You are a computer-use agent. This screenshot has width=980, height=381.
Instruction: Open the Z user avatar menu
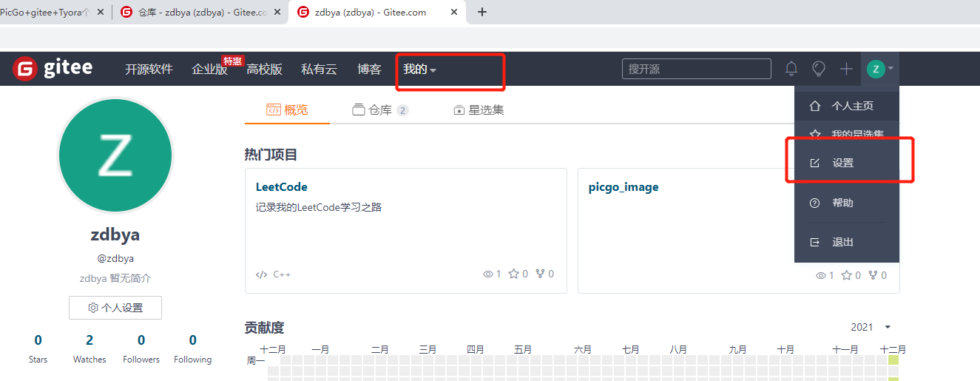[880, 69]
